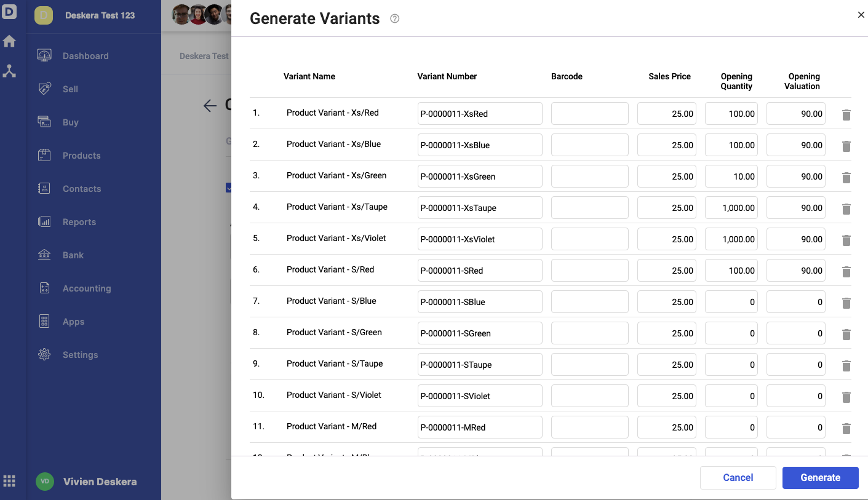Click the Bank sidebar icon
The width and height of the screenshot is (868, 500).
point(44,255)
